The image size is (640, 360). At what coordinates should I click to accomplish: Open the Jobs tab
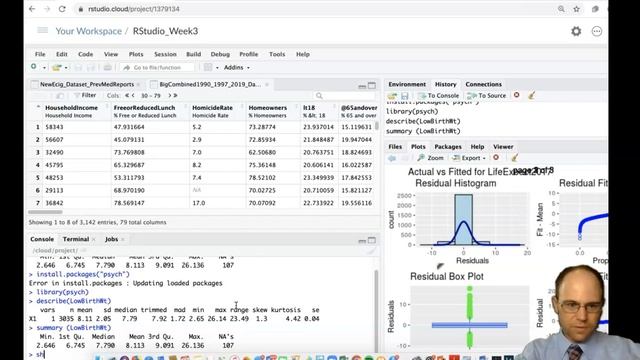[x=111, y=239]
